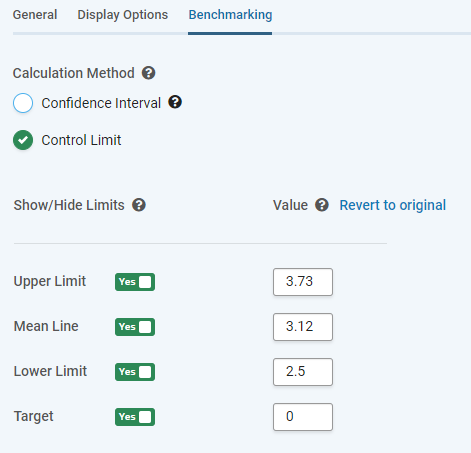
Task: Click the Lower Limit value input
Action: 303,372
